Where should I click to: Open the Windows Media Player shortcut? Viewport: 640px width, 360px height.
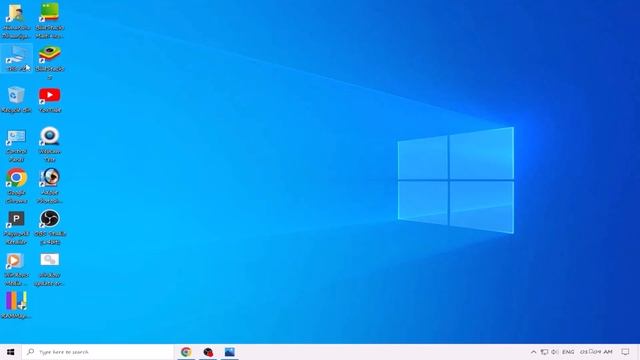[16, 269]
